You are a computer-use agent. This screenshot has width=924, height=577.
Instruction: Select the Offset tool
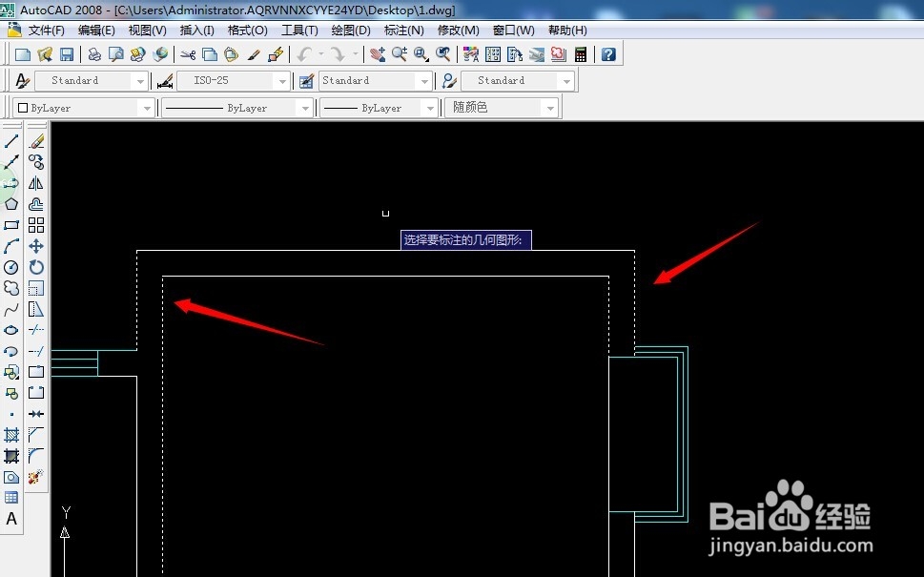coord(36,204)
